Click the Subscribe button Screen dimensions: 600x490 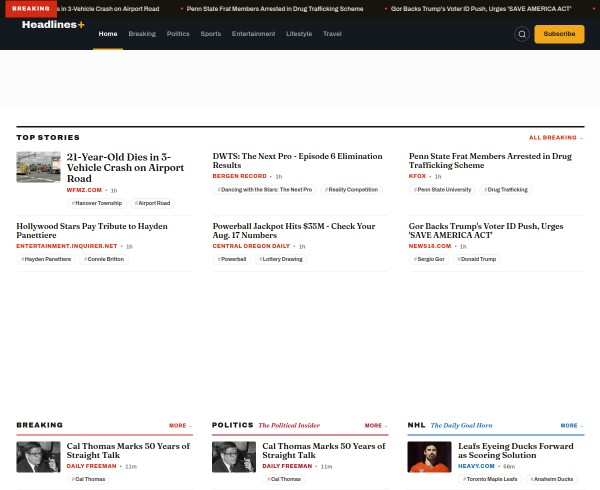pyautogui.click(x=559, y=34)
